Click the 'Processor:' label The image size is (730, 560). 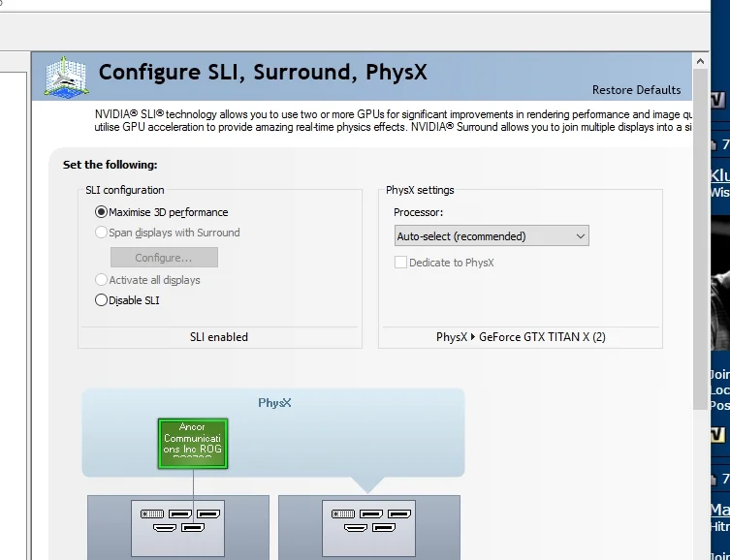click(x=418, y=212)
